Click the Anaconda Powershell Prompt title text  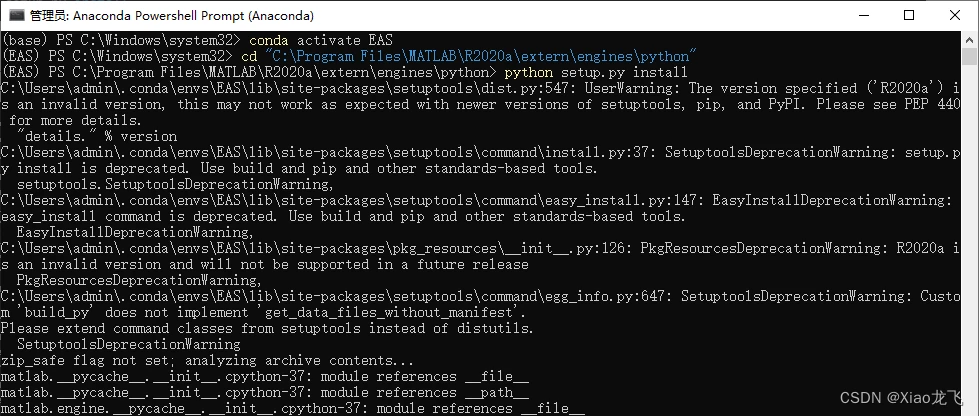pos(172,16)
